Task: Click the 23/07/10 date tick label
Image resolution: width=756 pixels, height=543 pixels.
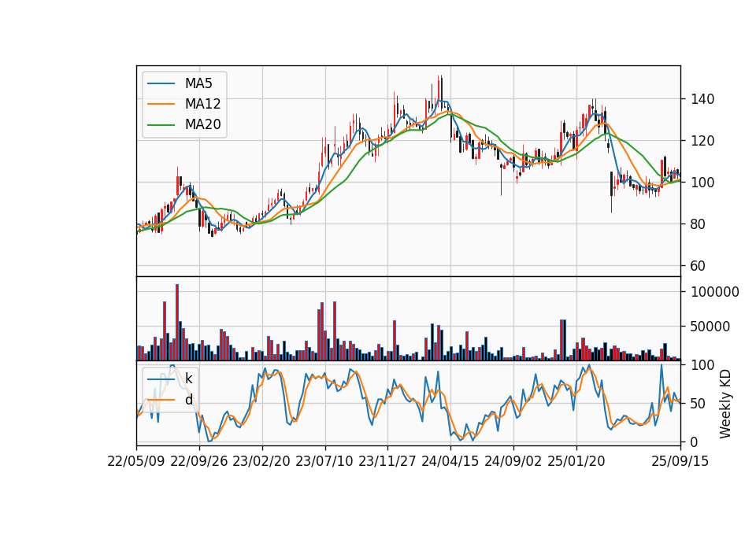Action: pos(324,462)
